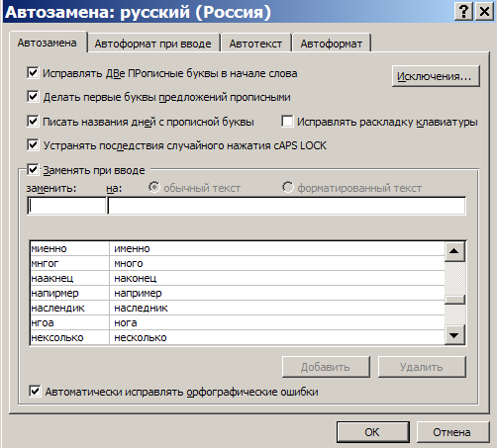Select обычный текст radio button
This screenshot has width=497, height=448.
tap(153, 187)
